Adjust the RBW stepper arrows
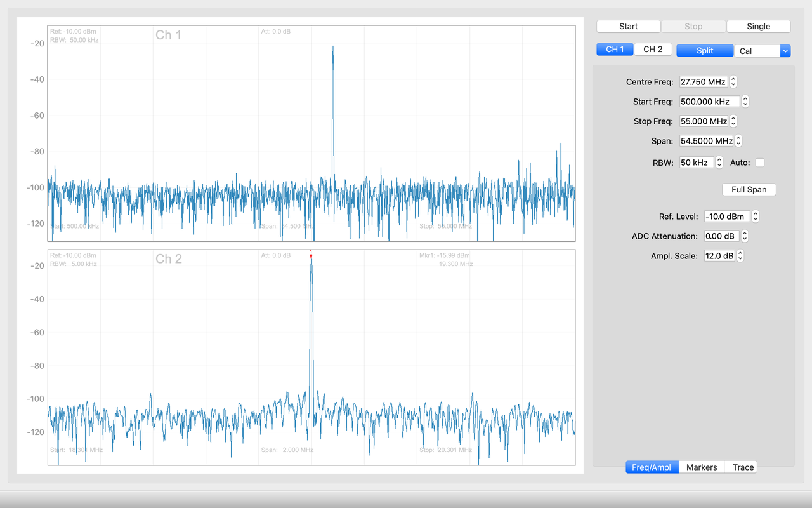This screenshot has height=508, width=812. tap(719, 163)
